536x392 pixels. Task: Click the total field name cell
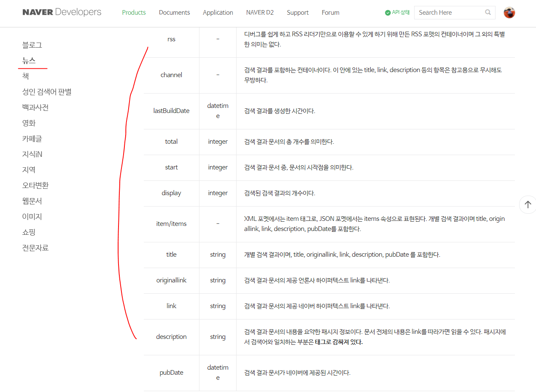pyautogui.click(x=171, y=142)
